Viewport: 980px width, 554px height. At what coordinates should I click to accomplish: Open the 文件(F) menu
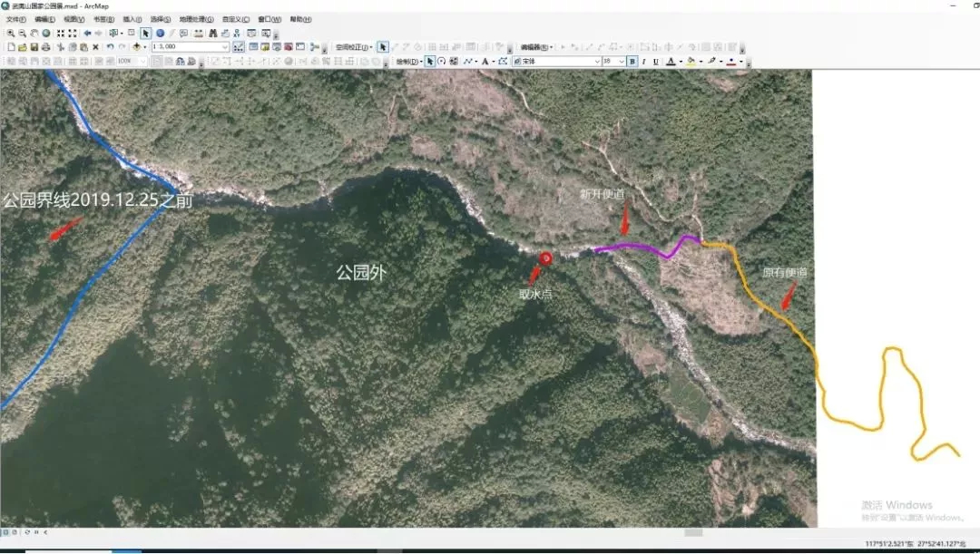(x=16, y=19)
